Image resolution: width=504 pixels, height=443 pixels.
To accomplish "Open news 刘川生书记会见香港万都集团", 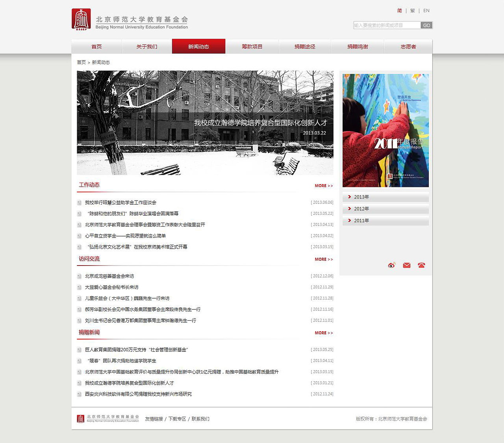I will pos(141,321).
